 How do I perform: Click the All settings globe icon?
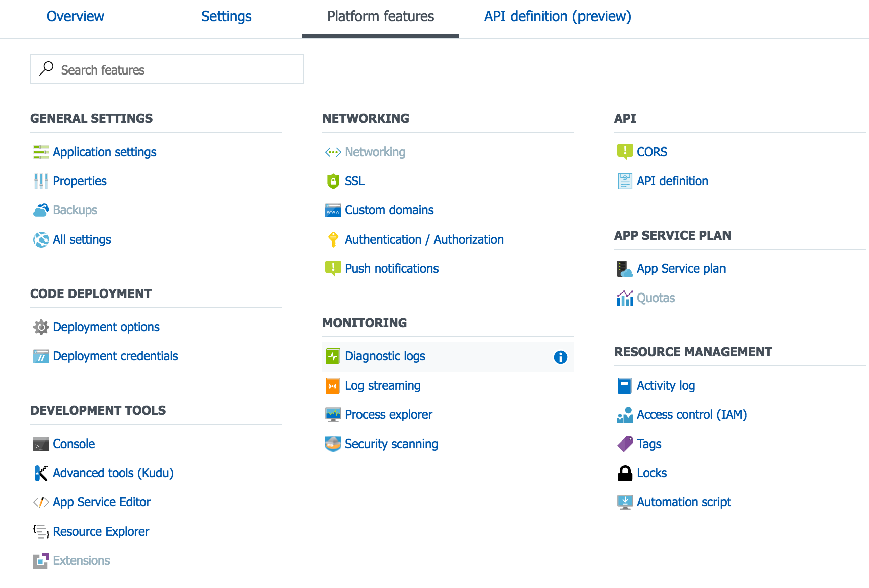pyautogui.click(x=41, y=240)
